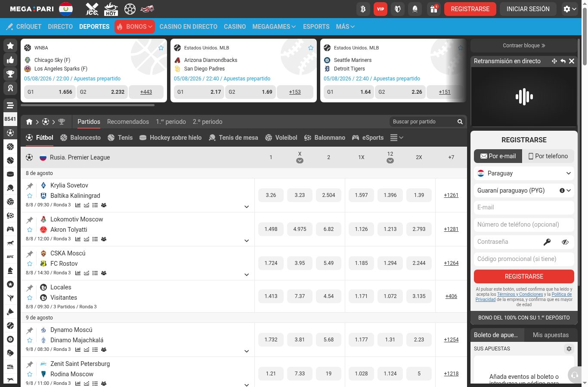Image resolution: width=588 pixels, height=387 pixels.
Task: Select odds 3.26 for Krylia Sovetov
Action: click(x=271, y=195)
